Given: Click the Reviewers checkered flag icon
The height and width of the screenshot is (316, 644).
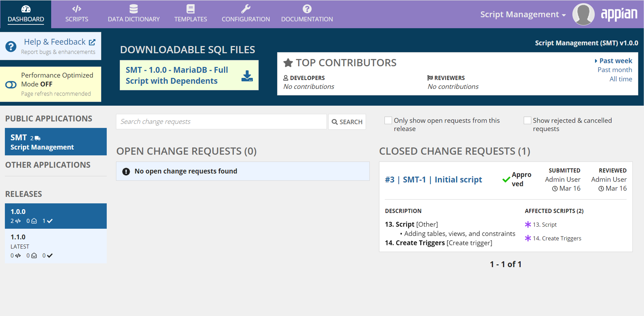Looking at the screenshot, I should point(430,78).
